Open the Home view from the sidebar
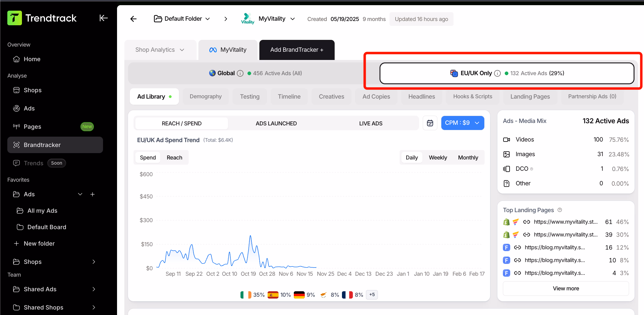Screen dimensions: 644x315 click(32, 59)
